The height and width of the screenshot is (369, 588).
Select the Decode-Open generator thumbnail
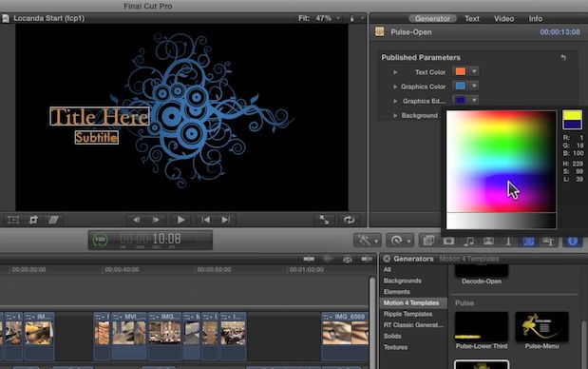pos(482,271)
